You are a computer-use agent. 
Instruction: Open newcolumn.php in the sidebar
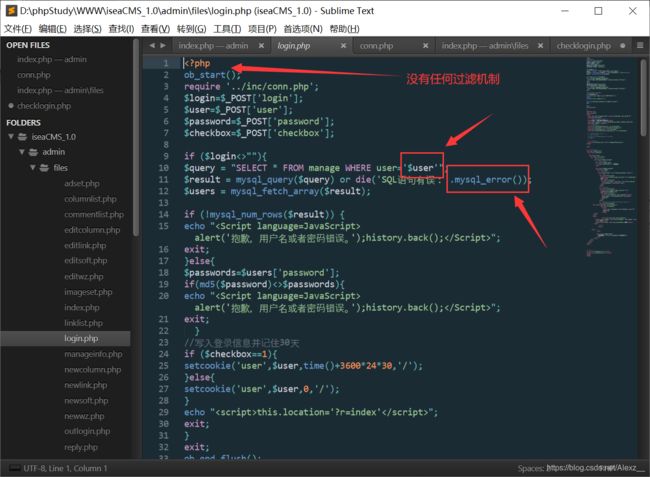(x=92, y=370)
